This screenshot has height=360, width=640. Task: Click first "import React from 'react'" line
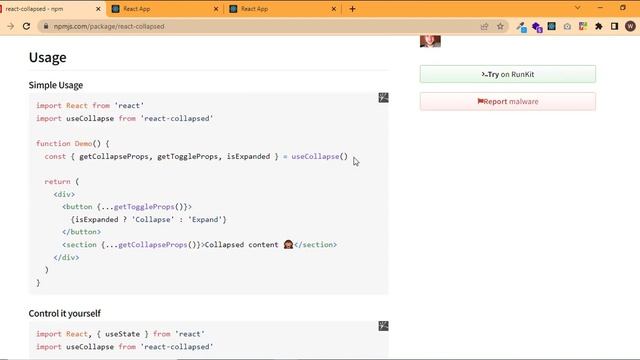[90, 106]
